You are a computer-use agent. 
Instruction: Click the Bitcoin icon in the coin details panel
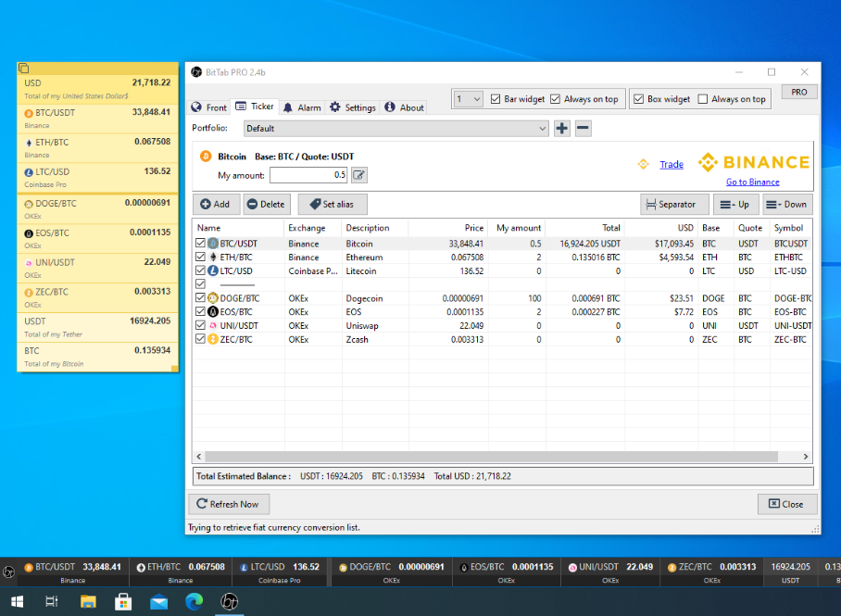tap(206, 157)
